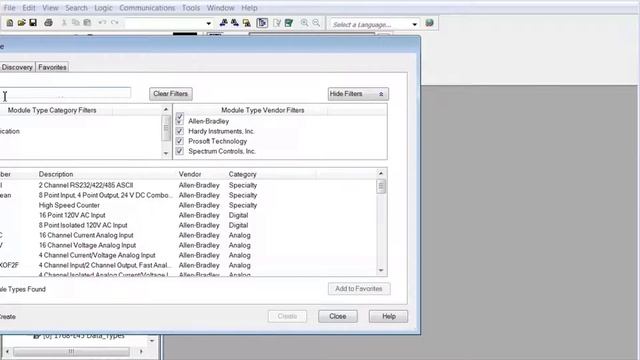Select the 16 Point 120V AC Input row
640x360 pixels.
pyautogui.click(x=188, y=215)
